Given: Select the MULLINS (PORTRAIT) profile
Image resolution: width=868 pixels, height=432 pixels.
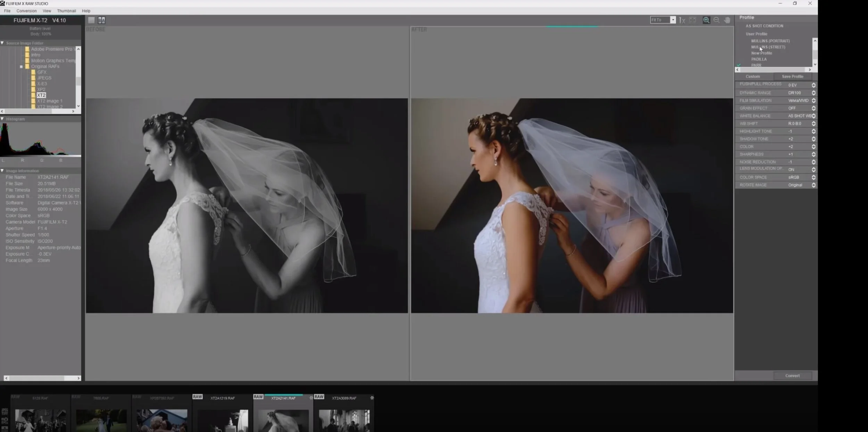Looking at the screenshot, I should tap(770, 41).
